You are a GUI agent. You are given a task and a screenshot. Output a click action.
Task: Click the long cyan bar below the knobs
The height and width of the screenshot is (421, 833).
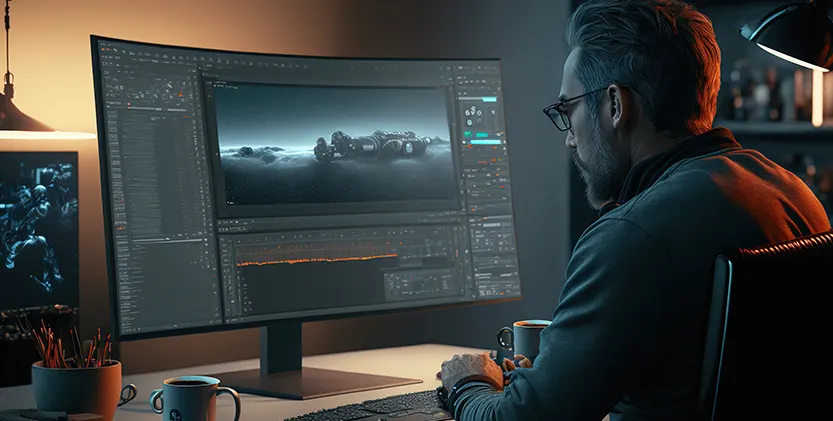(x=485, y=142)
